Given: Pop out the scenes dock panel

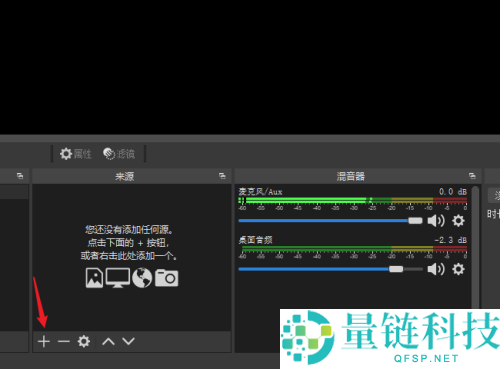Looking at the screenshot, I should pos(20,176).
